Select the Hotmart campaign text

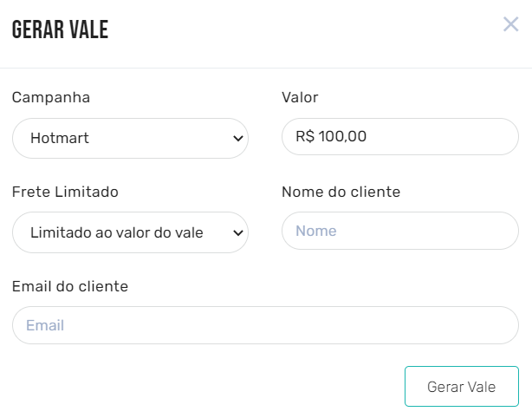click(60, 138)
